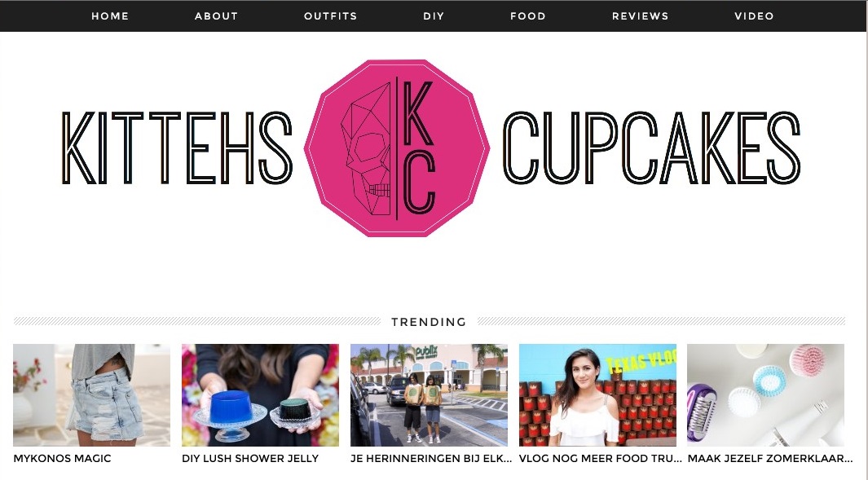This screenshot has width=868, height=480.
Task: Select the DIY navigation item
Action: point(434,16)
